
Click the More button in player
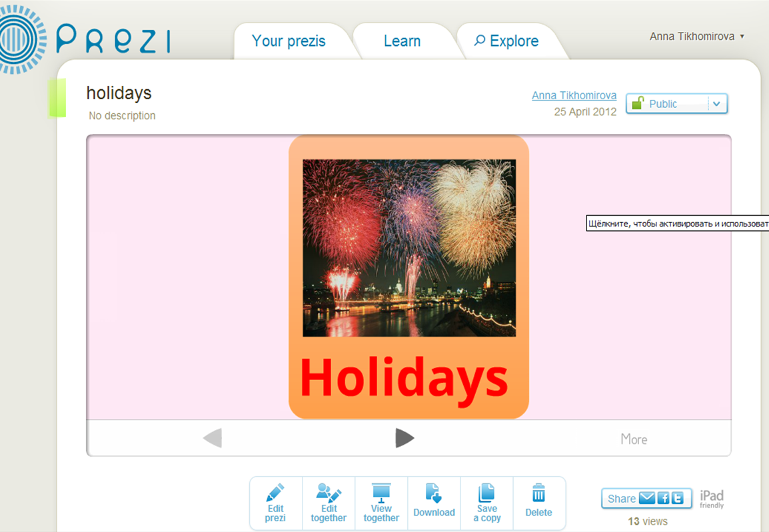tap(634, 439)
